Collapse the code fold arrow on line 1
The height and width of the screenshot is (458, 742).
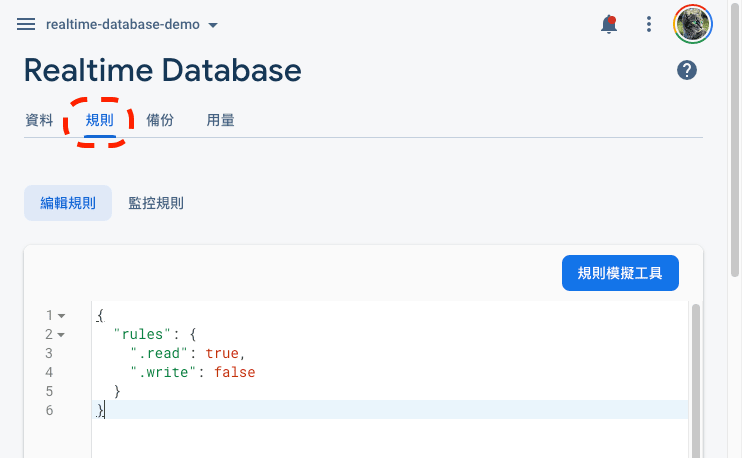click(x=62, y=316)
